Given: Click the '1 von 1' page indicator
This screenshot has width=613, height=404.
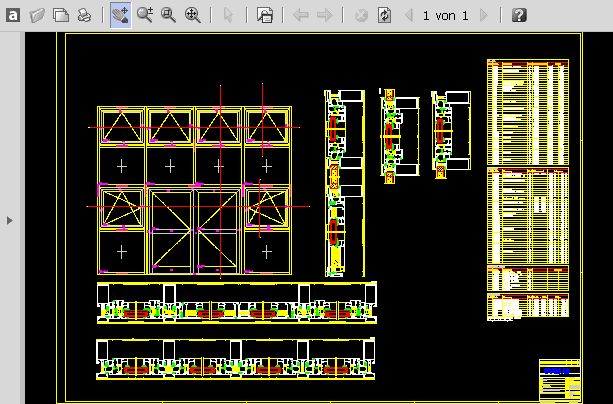Looking at the screenshot, I should click(445, 15).
